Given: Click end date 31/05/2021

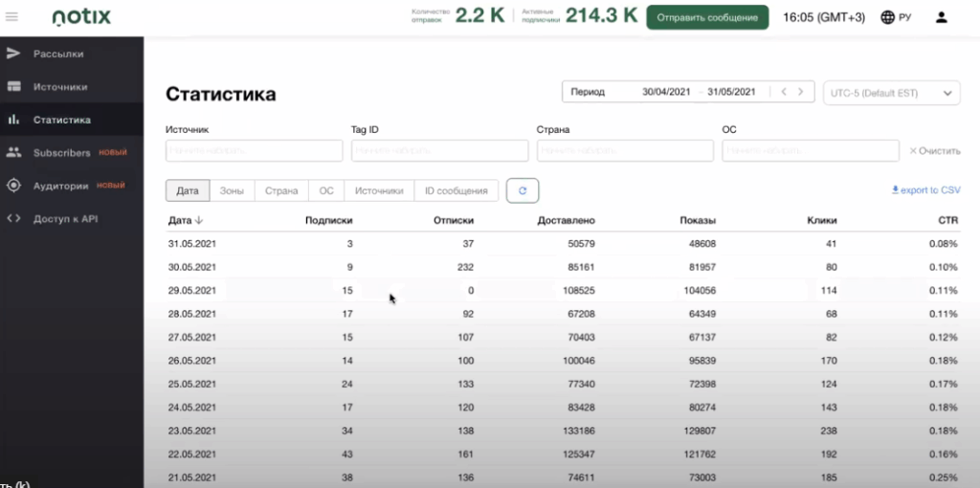Looking at the screenshot, I should click(x=731, y=92).
